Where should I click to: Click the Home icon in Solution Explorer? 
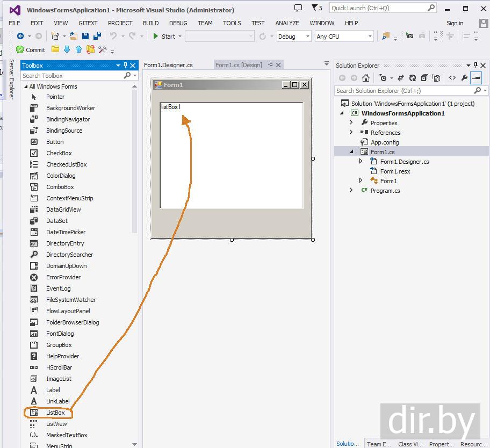coord(366,78)
